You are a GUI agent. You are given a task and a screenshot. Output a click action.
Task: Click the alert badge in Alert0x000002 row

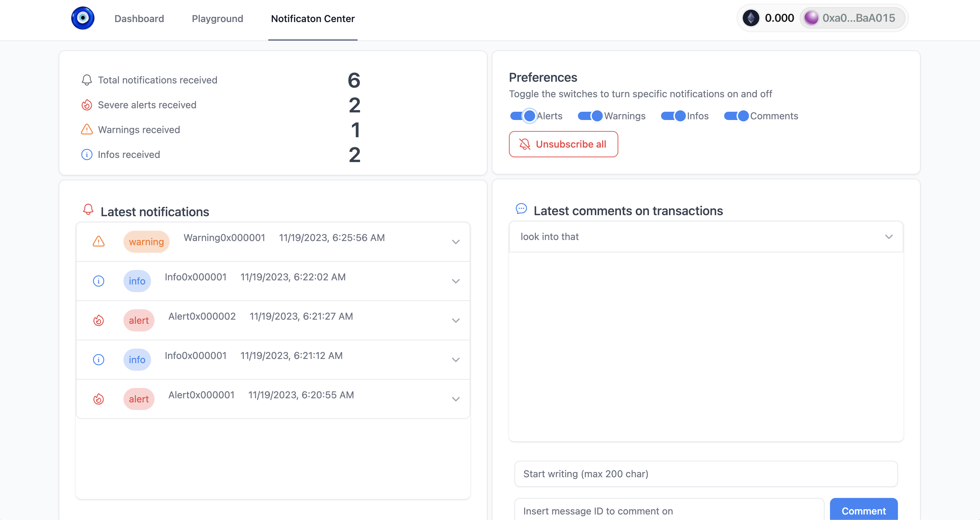[x=139, y=320]
